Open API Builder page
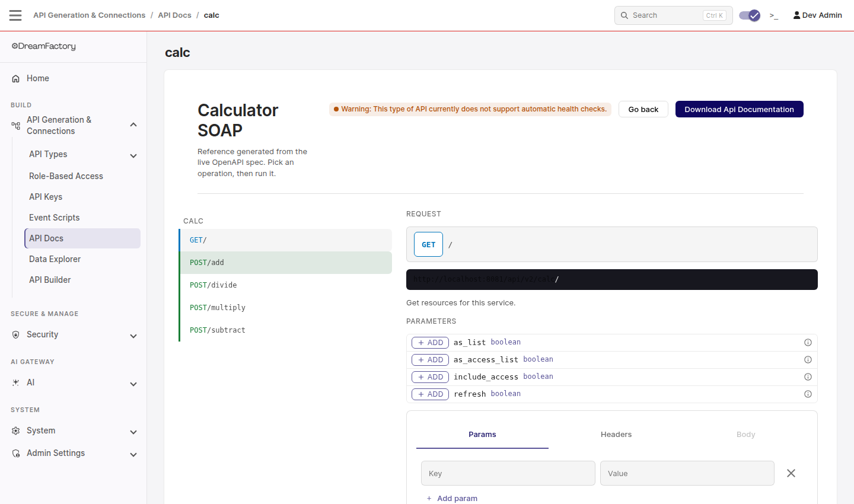 click(x=82, y=280)
